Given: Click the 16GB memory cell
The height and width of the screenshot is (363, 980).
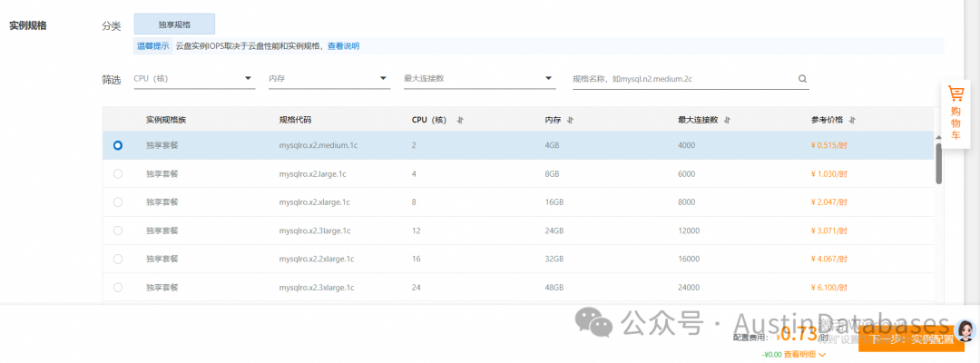Looking at the screenshot, I should [x=554, y=202].
